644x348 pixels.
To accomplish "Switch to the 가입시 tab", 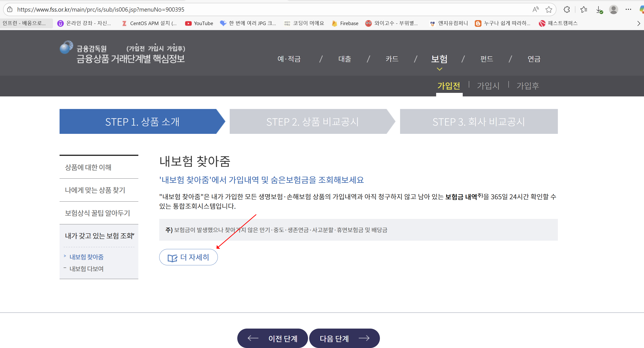I will click(x=488, y=86).
